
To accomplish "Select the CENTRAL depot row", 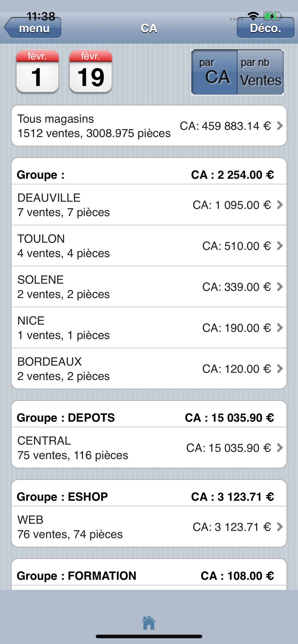I will click(x=149, y=448).
